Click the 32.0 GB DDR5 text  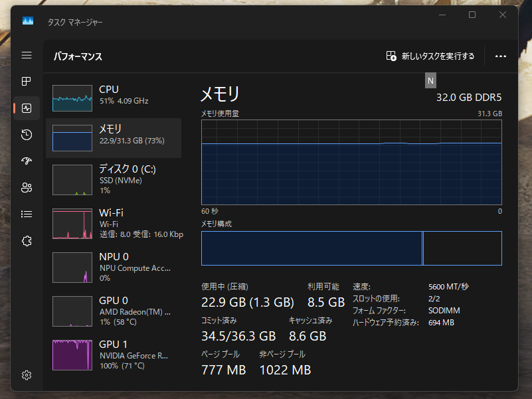[x=469, y=98]
